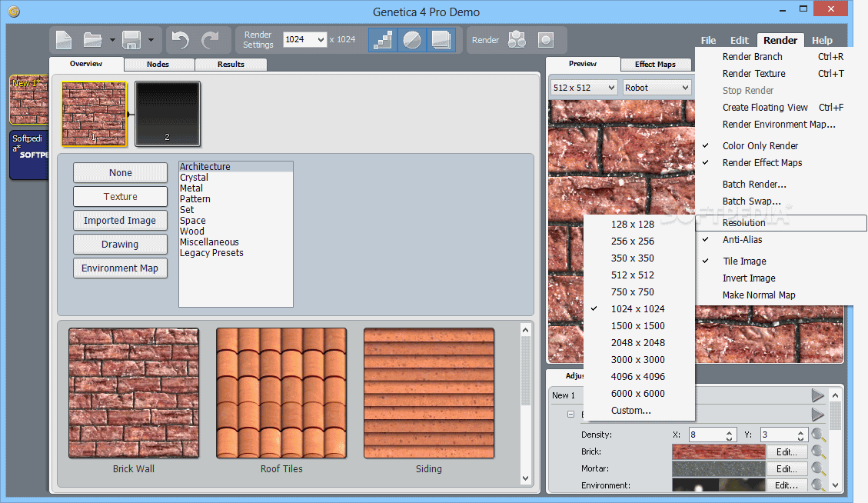The height and width of the screenshot is (503, 868).
Task: Click the Brick texture swatch
Action: point(719,452)
